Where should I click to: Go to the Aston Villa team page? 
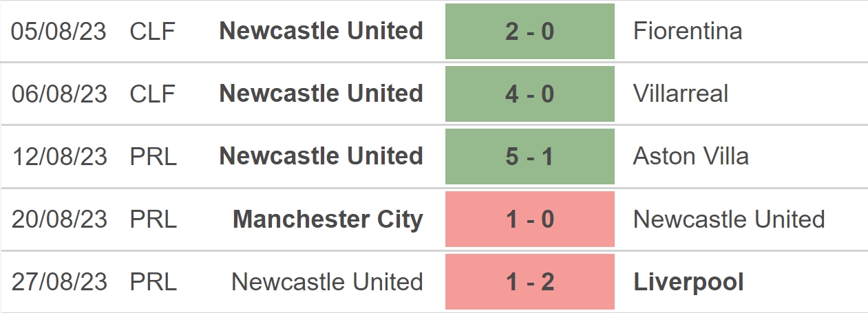691,156
